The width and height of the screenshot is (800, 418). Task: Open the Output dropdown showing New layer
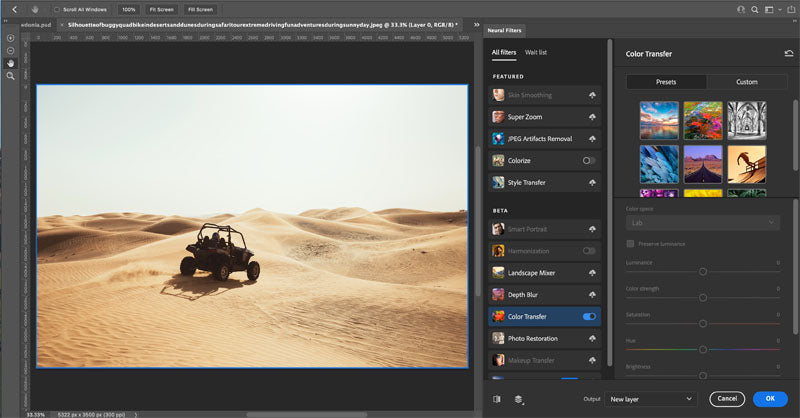click(649, 398)
